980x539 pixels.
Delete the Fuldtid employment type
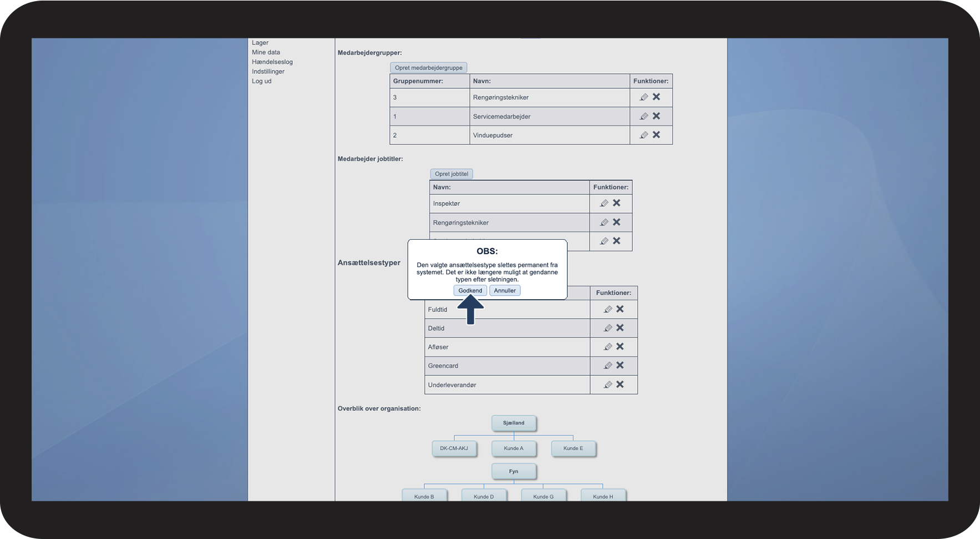pos(620,309)
